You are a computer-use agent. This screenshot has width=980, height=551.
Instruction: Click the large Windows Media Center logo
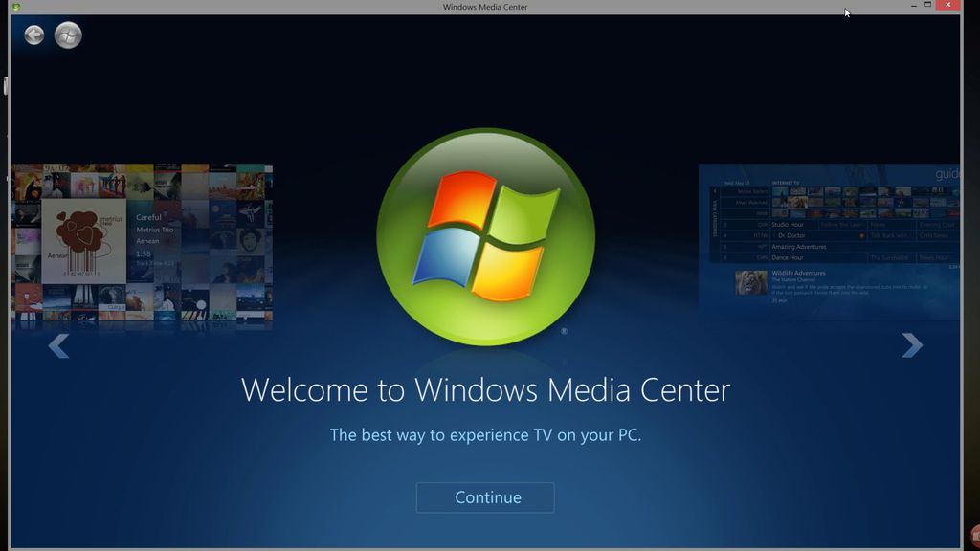[x=485, y=237]
